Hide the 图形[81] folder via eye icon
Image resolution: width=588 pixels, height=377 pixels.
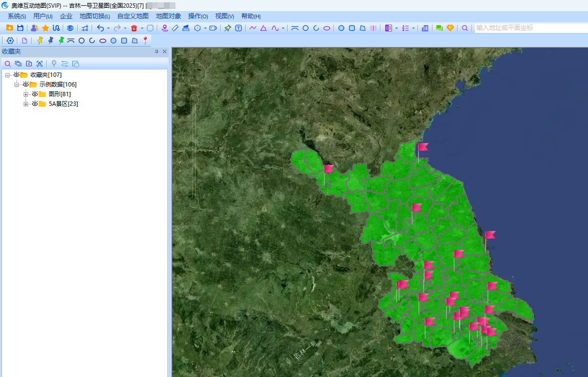click(35, 94)
